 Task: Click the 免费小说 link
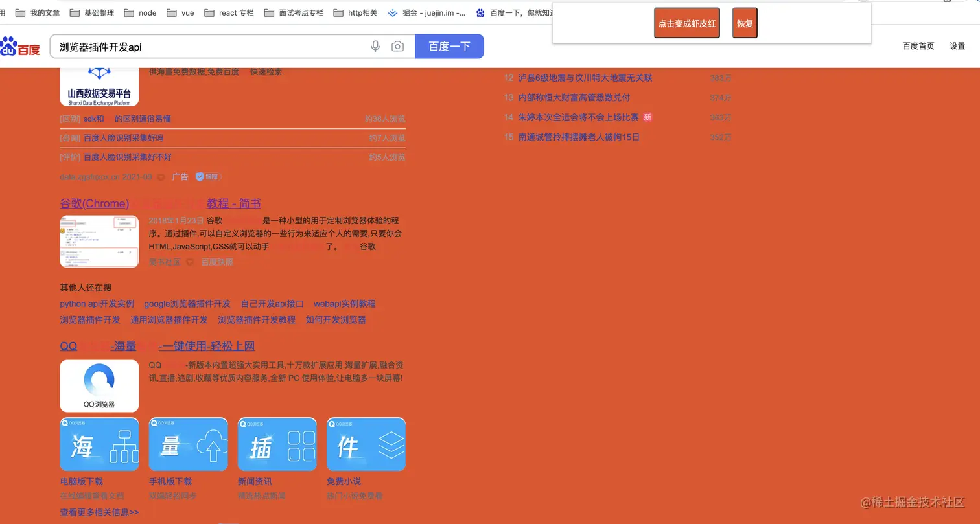[344, 482]
